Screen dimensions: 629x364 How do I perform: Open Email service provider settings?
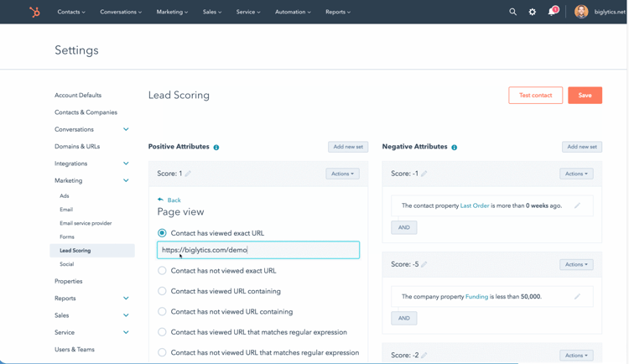86,223
